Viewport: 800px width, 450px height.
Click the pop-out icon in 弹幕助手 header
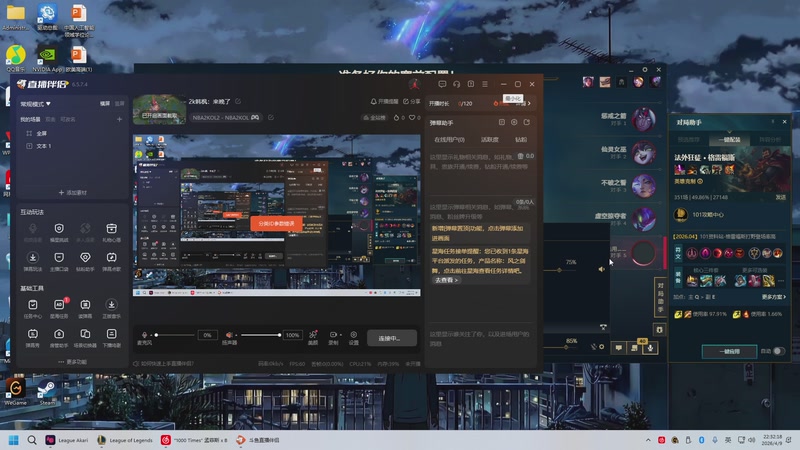pos(527,122)
